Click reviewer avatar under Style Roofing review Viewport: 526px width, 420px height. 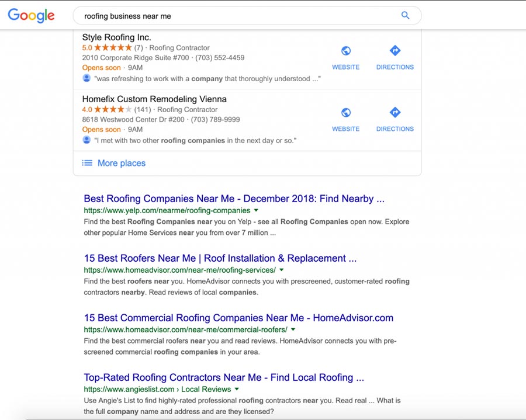tap(86, 78)
